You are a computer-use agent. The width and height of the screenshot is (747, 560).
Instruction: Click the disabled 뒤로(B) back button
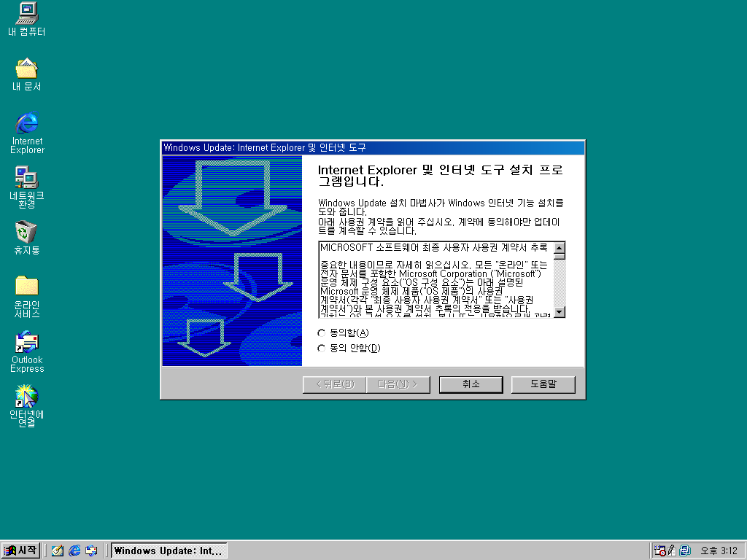(334, 384)
